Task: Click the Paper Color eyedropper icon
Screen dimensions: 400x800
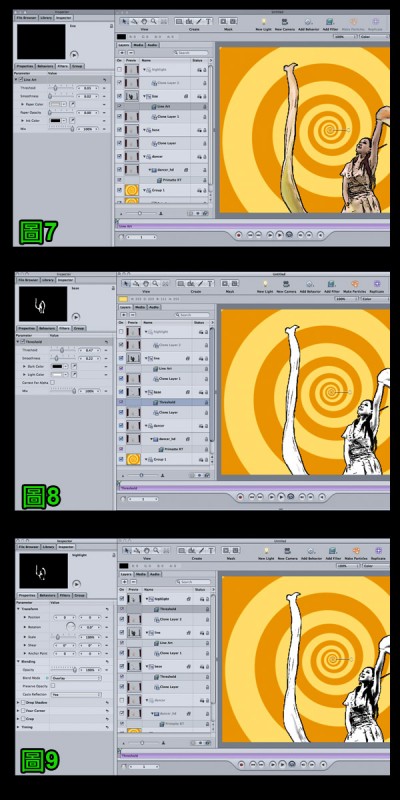Action: [72, 104]
